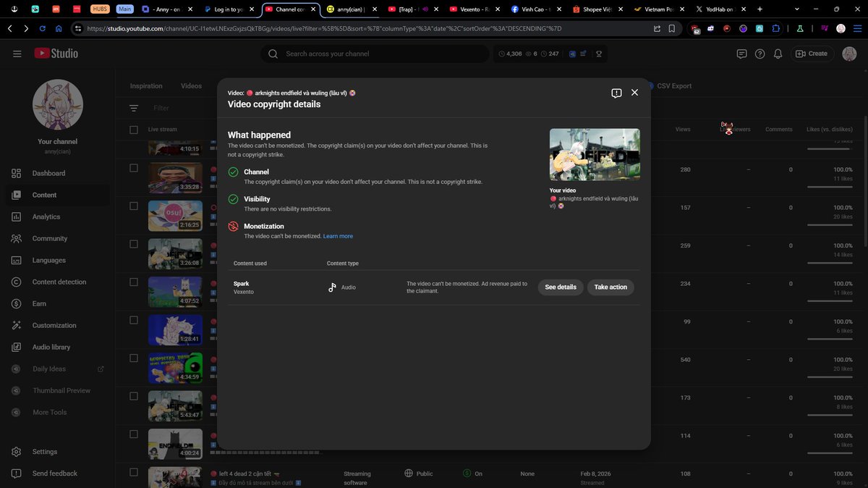Open the Learn more link under Monetization
868x488 pixels.
point(338,236)
